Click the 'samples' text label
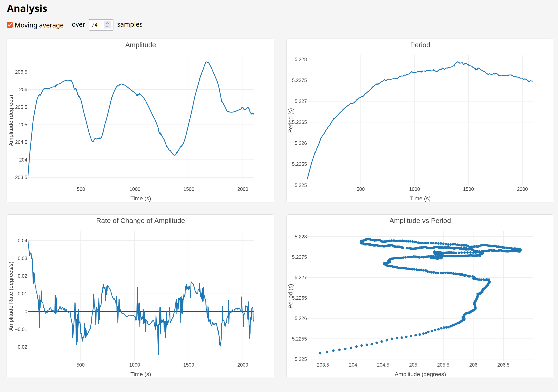 pos(130,25)
